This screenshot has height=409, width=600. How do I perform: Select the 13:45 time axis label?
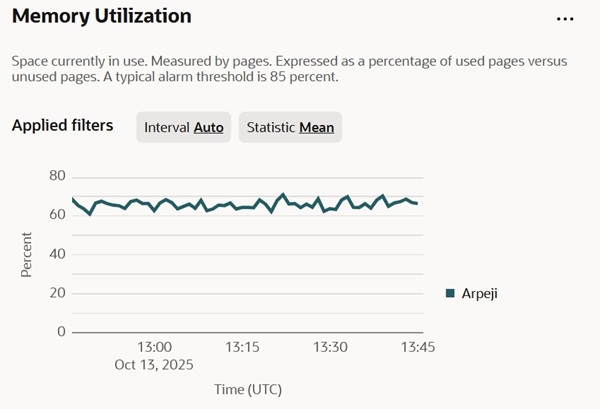(417, 347)
